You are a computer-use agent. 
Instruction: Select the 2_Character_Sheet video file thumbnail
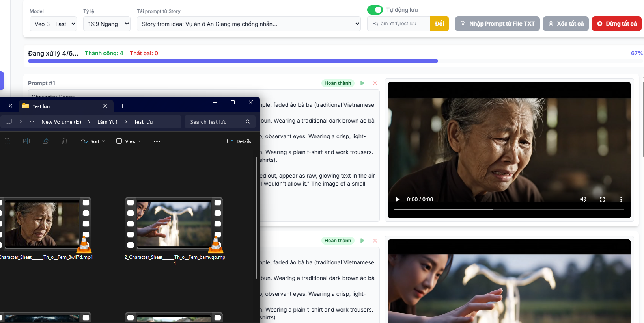click(174, 225)
